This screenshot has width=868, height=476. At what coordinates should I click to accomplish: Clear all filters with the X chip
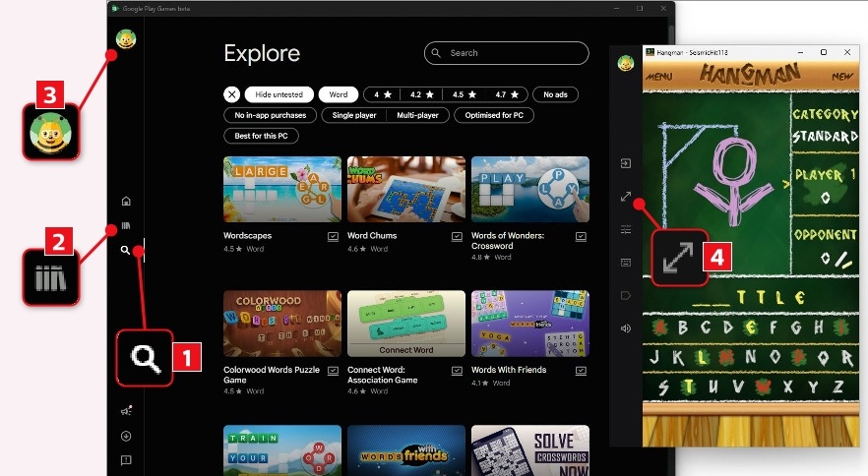click(x=231, y=94)
